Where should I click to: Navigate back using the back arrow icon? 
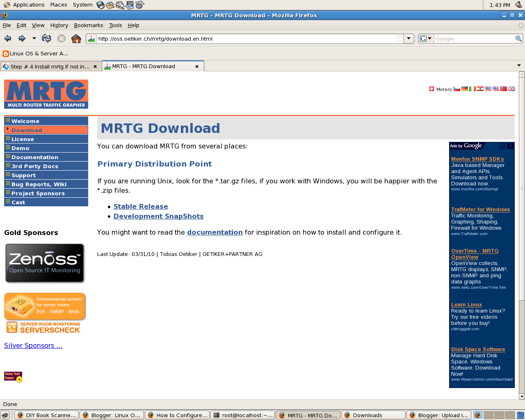click(7, 38)
